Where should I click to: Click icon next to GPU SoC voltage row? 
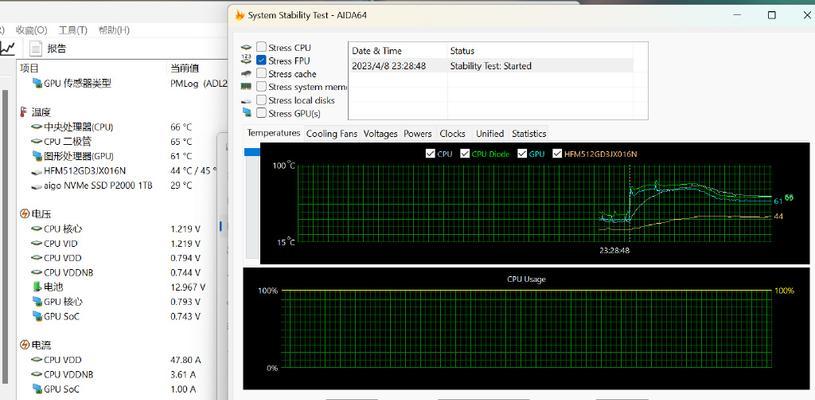pyautogui.click(x=37, y=316)
